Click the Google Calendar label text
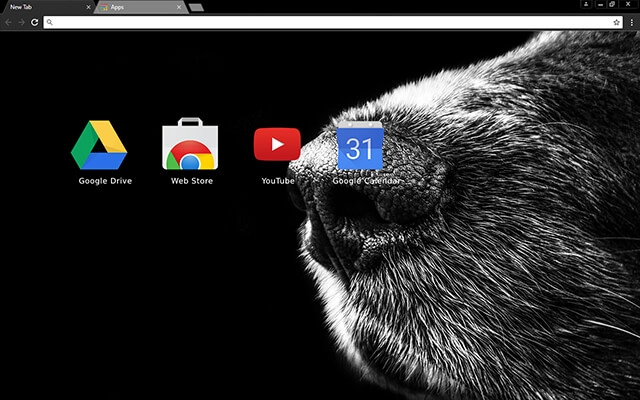 366,181
